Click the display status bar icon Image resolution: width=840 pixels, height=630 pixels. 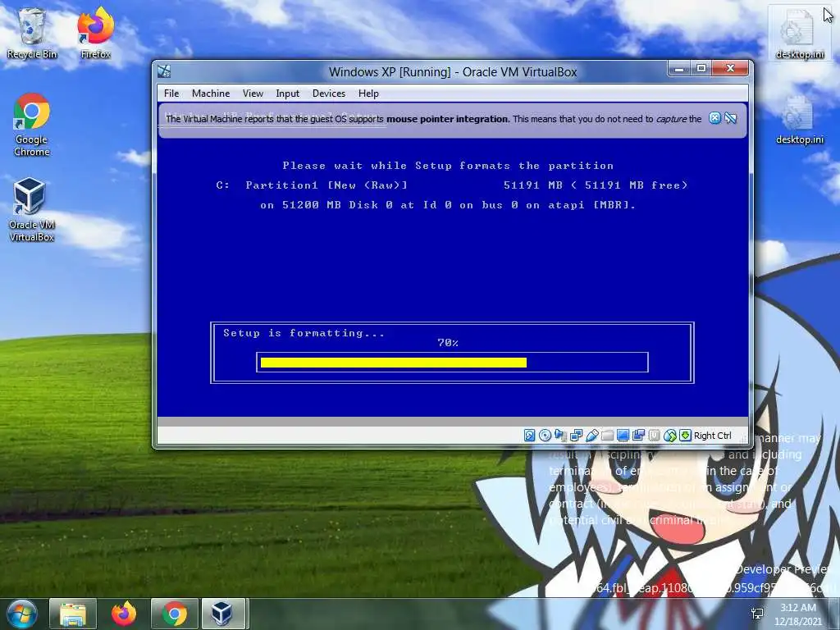click(x=623, y=436)
